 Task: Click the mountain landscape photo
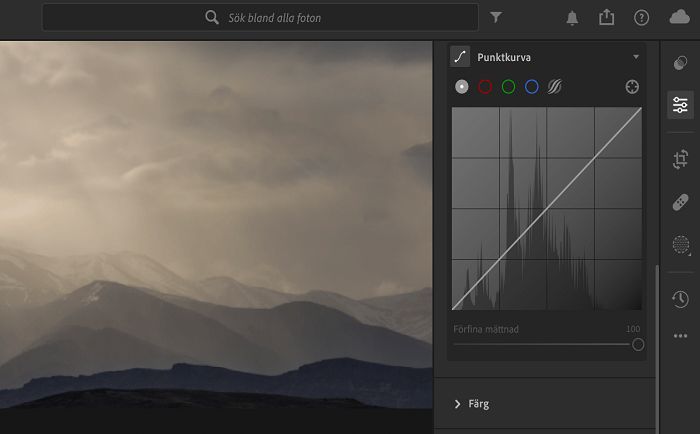tap(216, 225)
